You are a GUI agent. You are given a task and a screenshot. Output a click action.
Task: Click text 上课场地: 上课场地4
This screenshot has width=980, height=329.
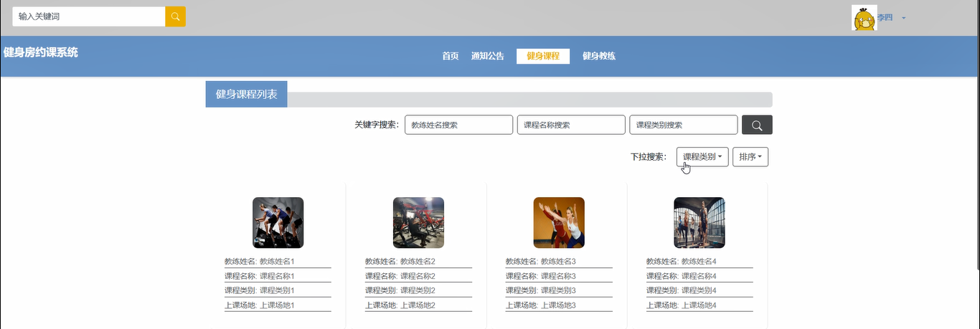point(682,305)
